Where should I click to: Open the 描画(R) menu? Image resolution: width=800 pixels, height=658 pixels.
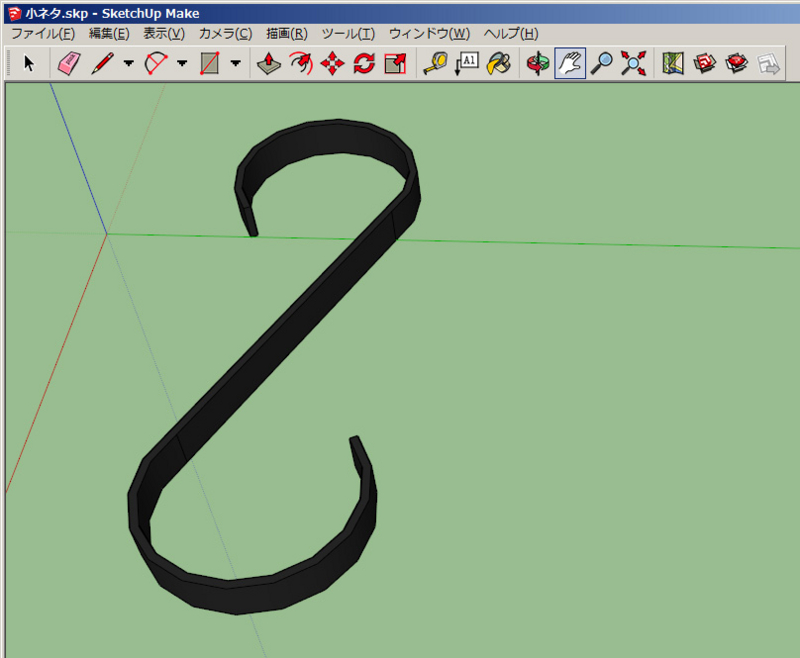287,34
